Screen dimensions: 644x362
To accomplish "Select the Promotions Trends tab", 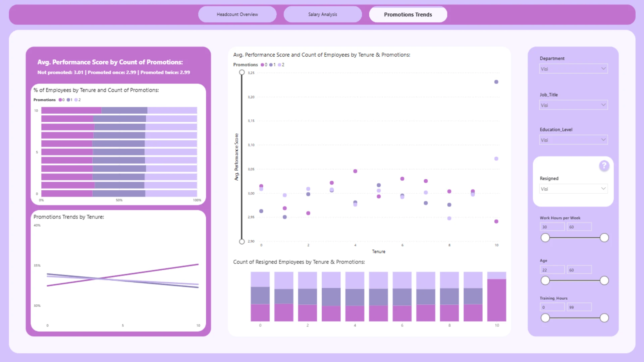I will click(408, 14).
